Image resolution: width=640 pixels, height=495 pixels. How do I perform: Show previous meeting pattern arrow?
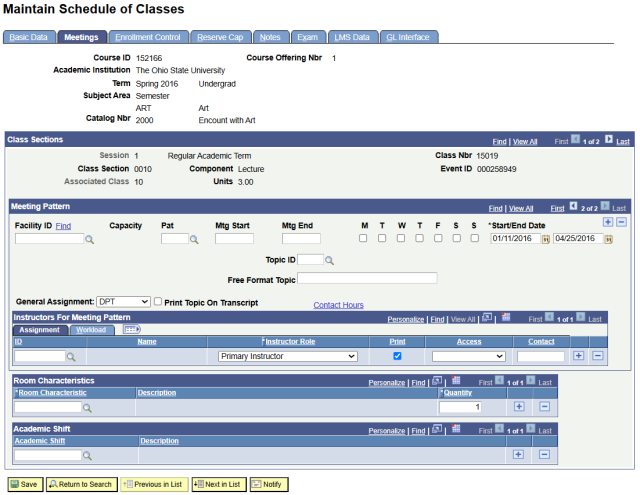click(573, 206)
